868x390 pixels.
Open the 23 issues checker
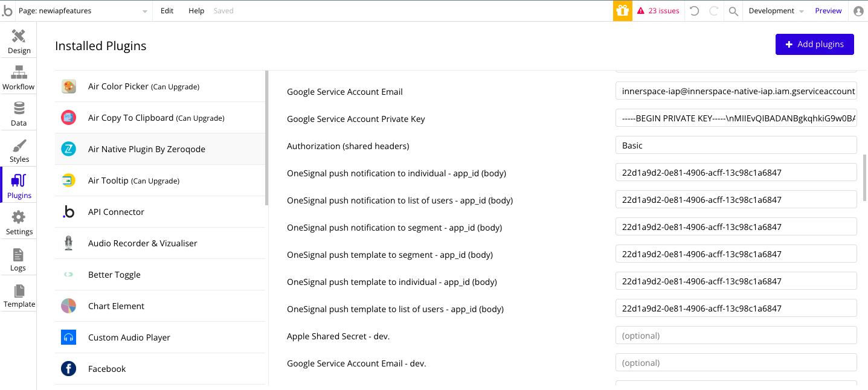[x=658, y=11]
